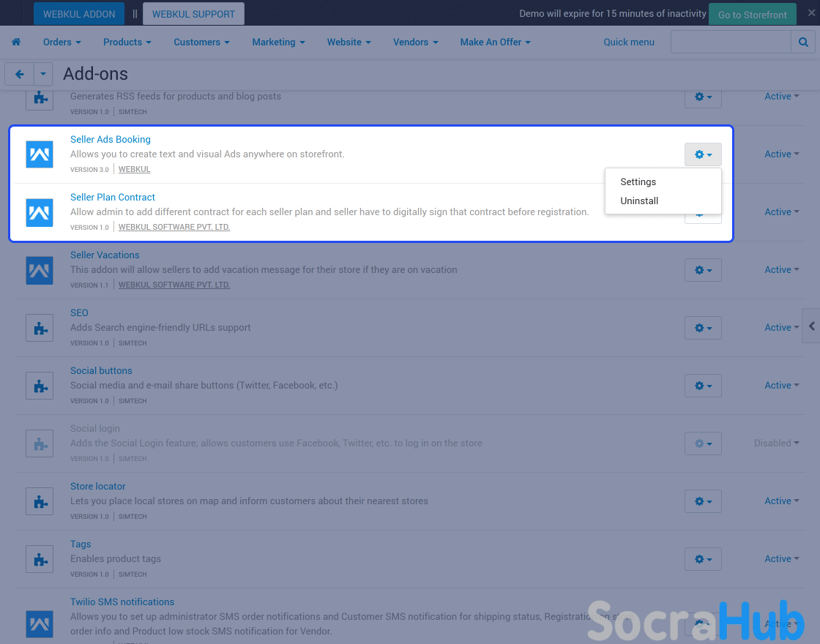The height and width of the screenshot is (644, 820).
Task: Open the SEO add-on link
Action: (79, 312)
